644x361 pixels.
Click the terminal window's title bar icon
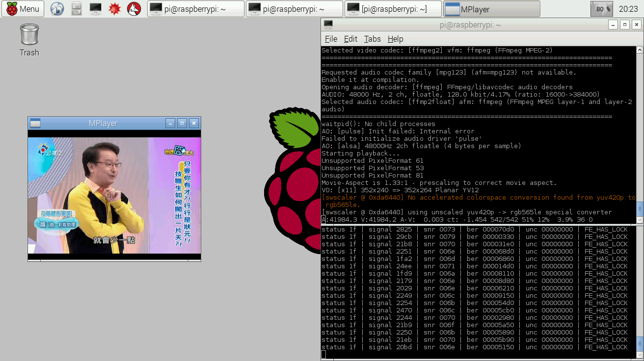[x=328, y=25]
